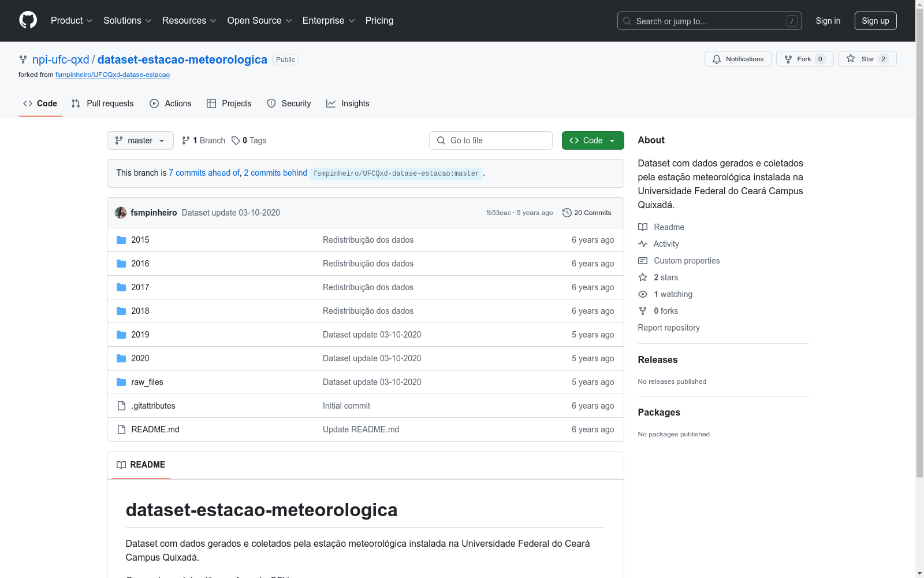This screenshot has height=578, width=924.
Task: Click the Notifications button
Action: [x=738, y=59]
